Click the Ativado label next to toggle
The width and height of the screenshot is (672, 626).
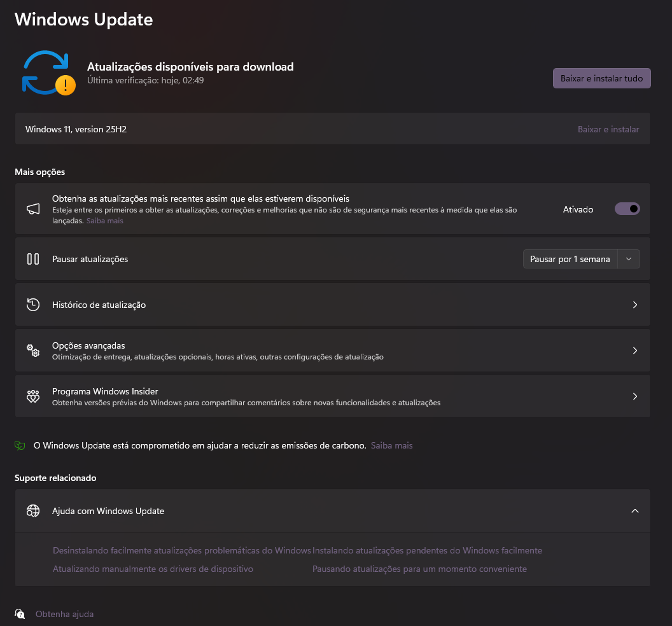578,209
